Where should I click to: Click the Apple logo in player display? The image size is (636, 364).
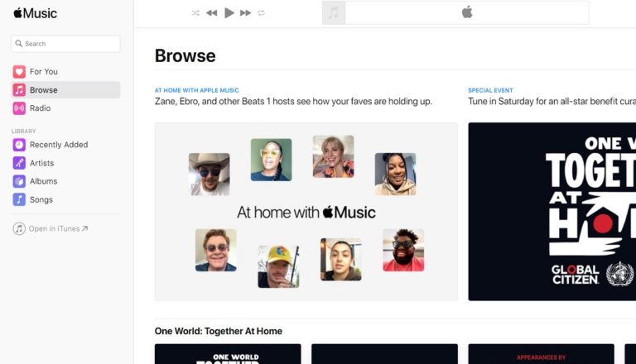point(467,12)
